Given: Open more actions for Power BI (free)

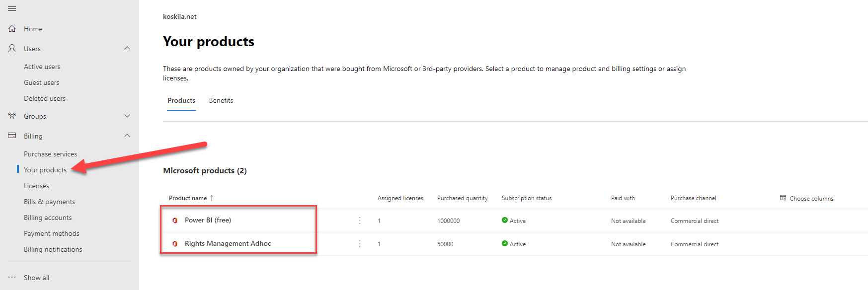Looking at the screenshot, I should pyautogui.click(x=360, y=220).
